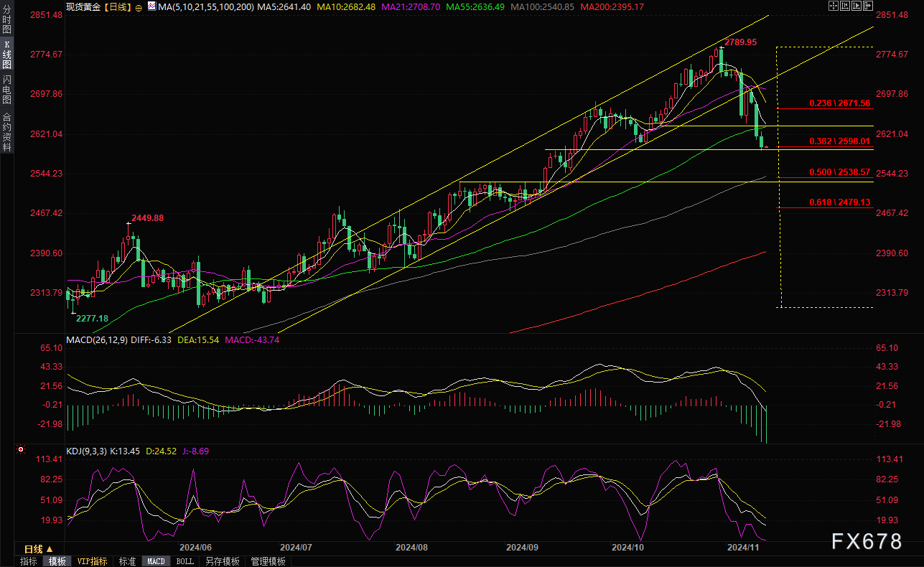The width and height of the screenshot is (924, 567).
Task: Open 管理模板 template manager
Action: (x=268, y=561)
